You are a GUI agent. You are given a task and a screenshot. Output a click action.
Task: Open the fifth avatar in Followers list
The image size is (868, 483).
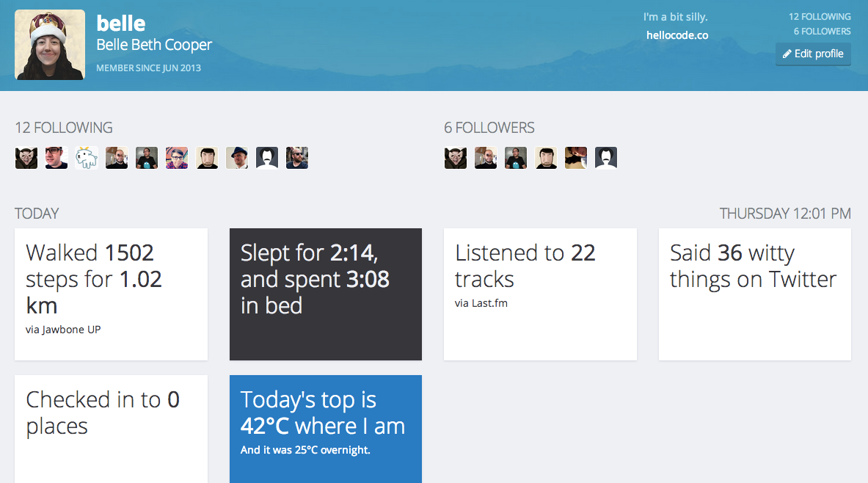click(x=576, y=158)
